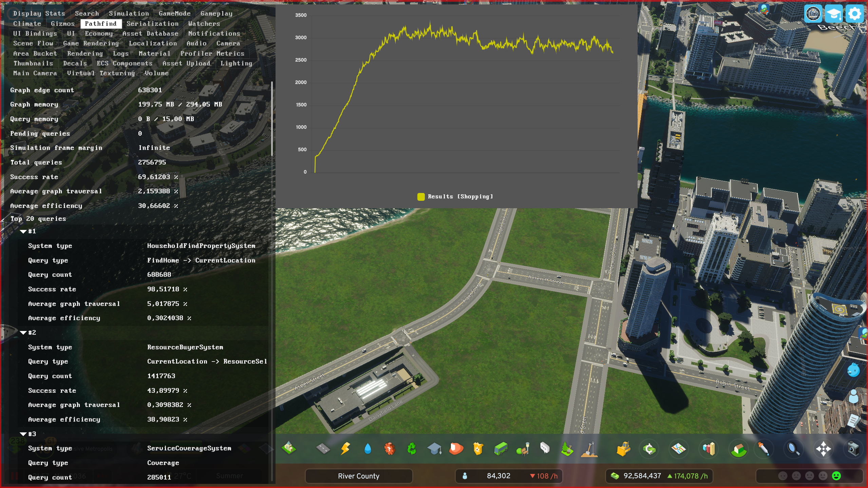Open the Fire & Rescue helmet icon

coord(456,449)
